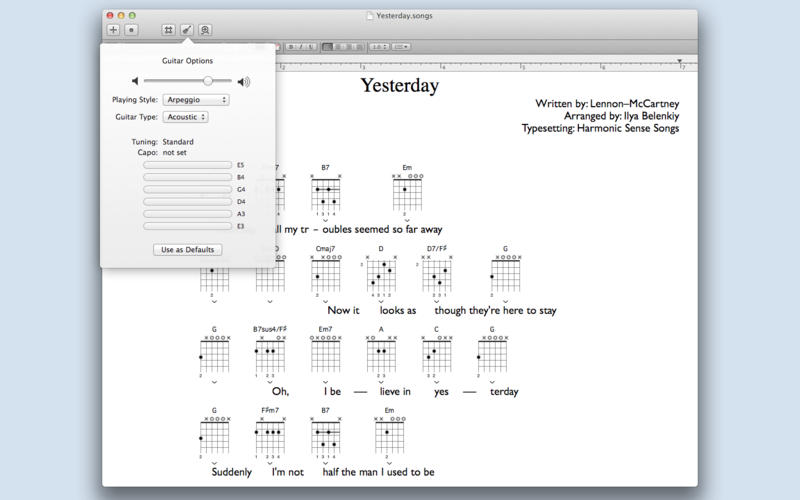800x500 pixels.
Task: Toggle italic text formatting
Action: pos(301,47)
